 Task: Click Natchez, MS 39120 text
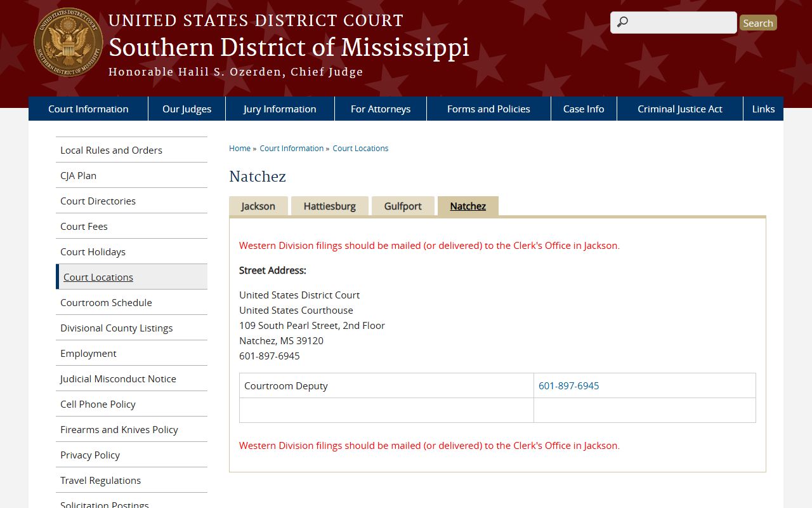pyautogui.click(x=281, y=340)
